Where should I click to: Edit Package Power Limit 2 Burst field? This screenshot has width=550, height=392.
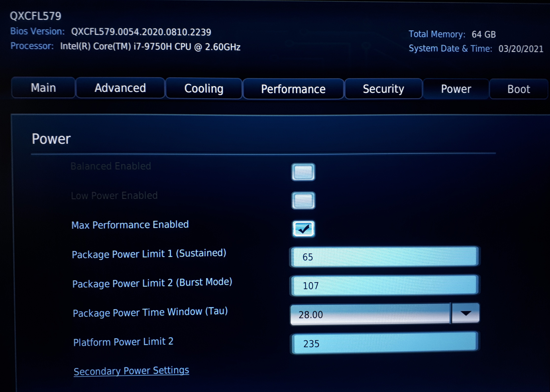pyautogui.click(x=385, y=285)
